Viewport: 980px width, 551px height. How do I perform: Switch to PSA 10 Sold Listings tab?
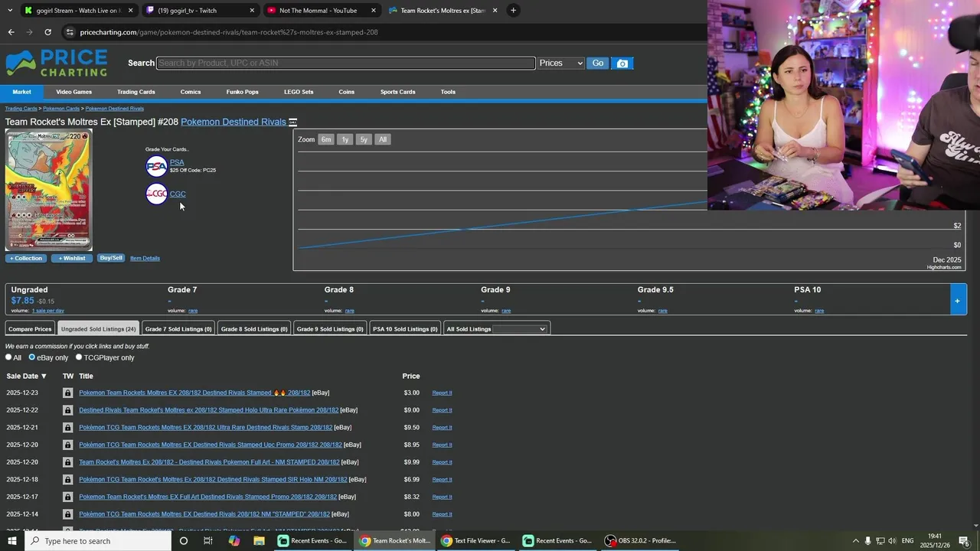click(x=405, y=329)
